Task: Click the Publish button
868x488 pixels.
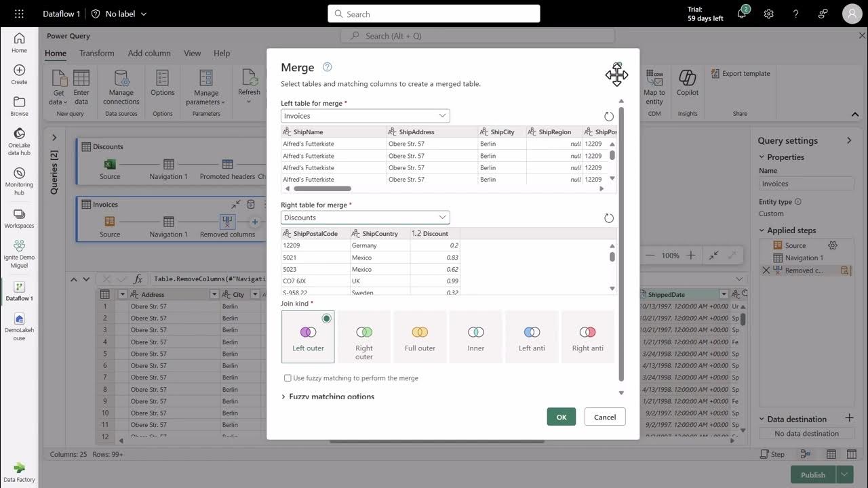Action: pos(813,474)
